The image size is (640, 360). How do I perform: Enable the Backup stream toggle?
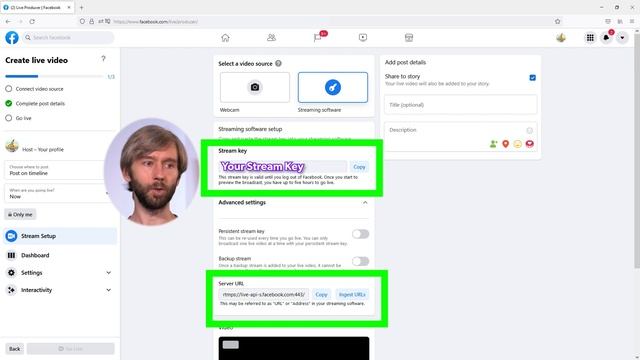pyautogui.click(x=360, y=261)
